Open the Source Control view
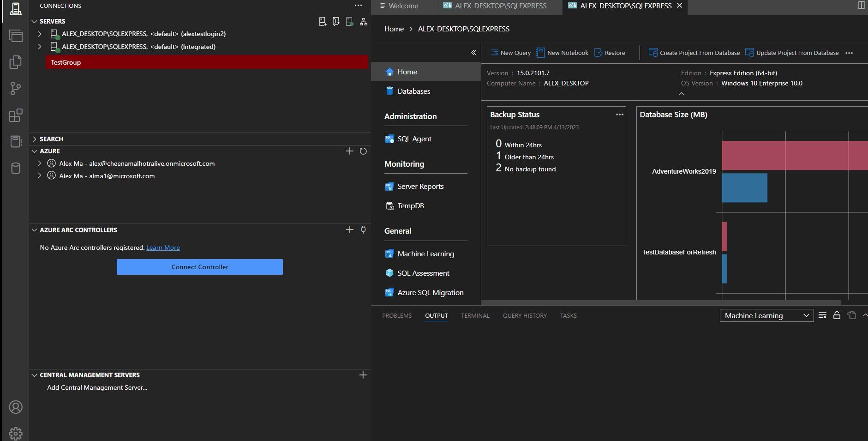The height and width of the screenshot is (441, 868). (16, 88)
